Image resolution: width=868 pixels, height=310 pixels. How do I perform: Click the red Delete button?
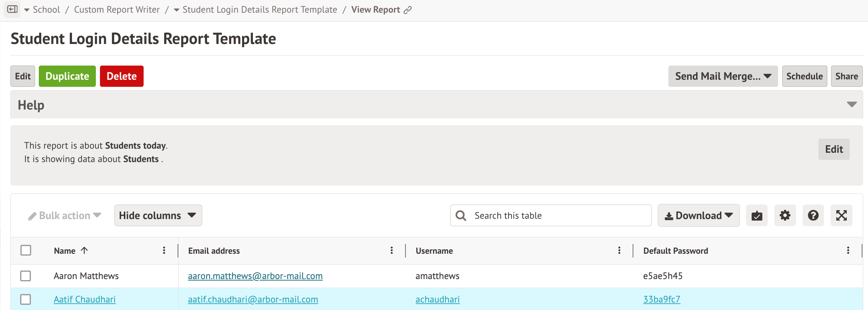(122, 76)
